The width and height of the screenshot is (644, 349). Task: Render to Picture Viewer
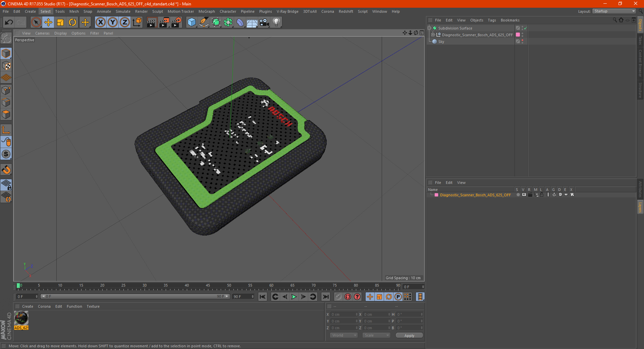[x=164, y=22]
